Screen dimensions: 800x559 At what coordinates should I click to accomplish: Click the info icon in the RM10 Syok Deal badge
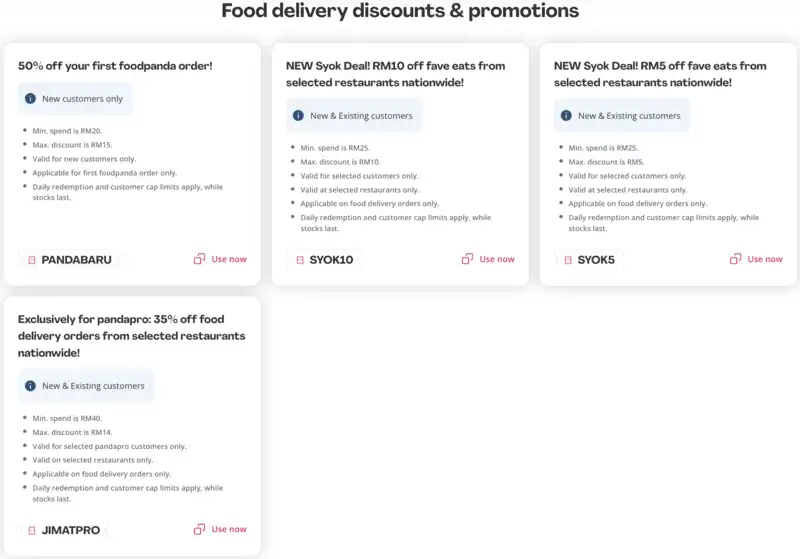click(298, 116)
